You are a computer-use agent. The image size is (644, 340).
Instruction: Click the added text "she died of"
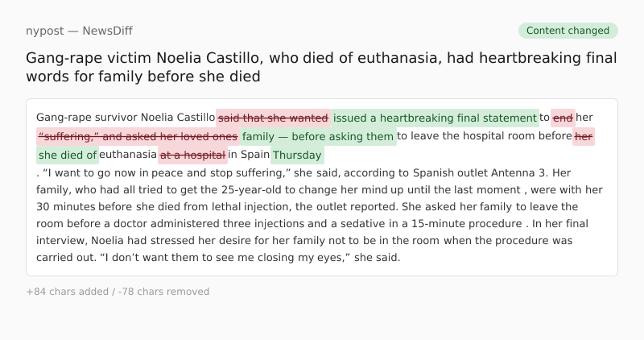[68, 155]
